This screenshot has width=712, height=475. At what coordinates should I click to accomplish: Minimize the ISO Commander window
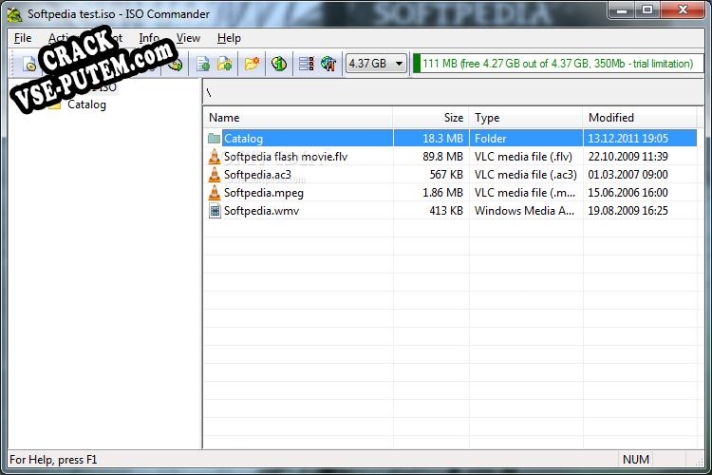pos(622,10)
